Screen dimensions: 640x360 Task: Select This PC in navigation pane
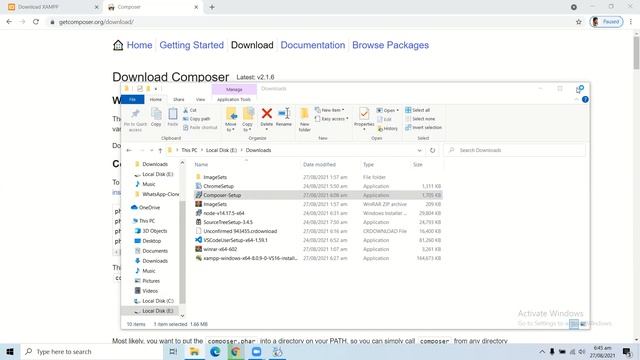pos(143,221)
